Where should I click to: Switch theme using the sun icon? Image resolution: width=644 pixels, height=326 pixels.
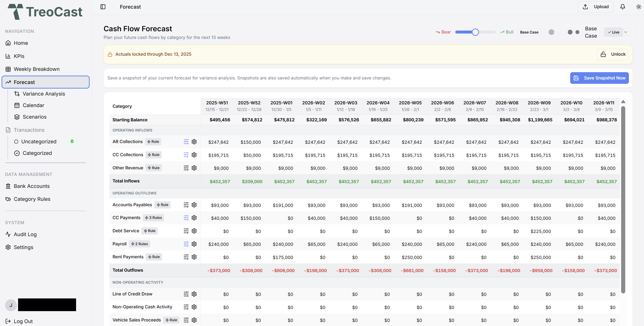click(x=638, y=7)
